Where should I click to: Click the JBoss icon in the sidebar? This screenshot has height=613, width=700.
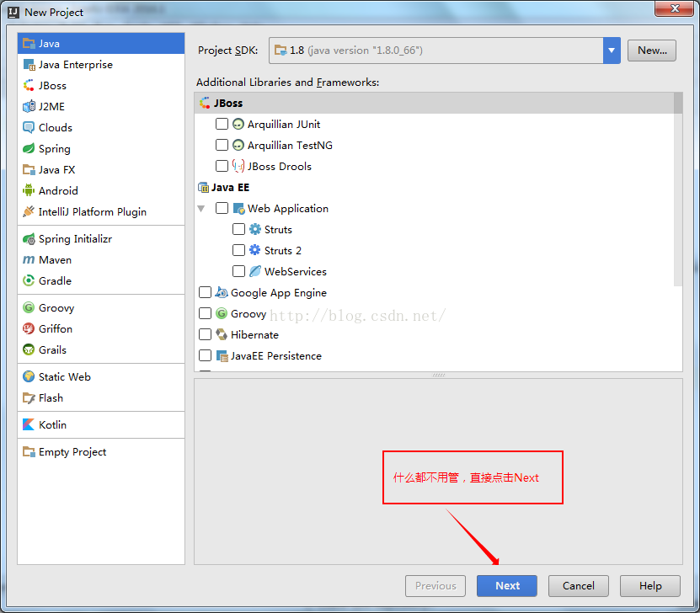(29, 85)
